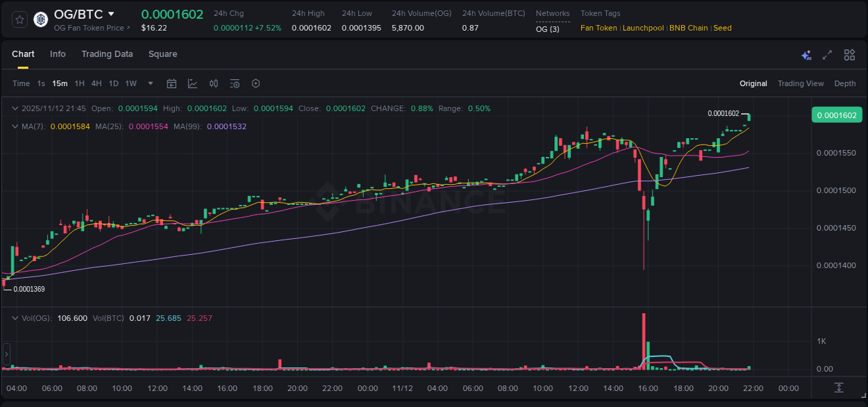Open the Launchpool token tag link

643,28
